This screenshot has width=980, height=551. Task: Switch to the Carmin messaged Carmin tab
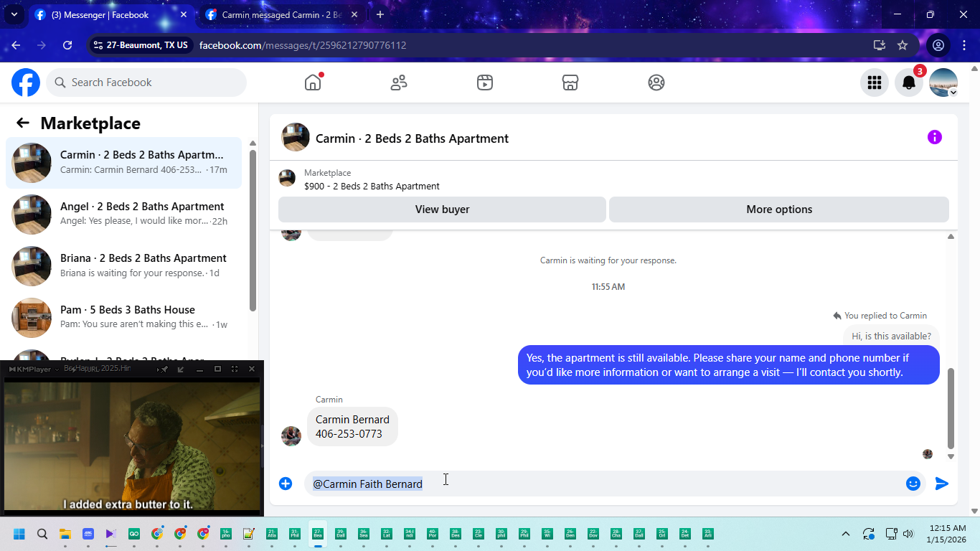click(x=283, y=14)
